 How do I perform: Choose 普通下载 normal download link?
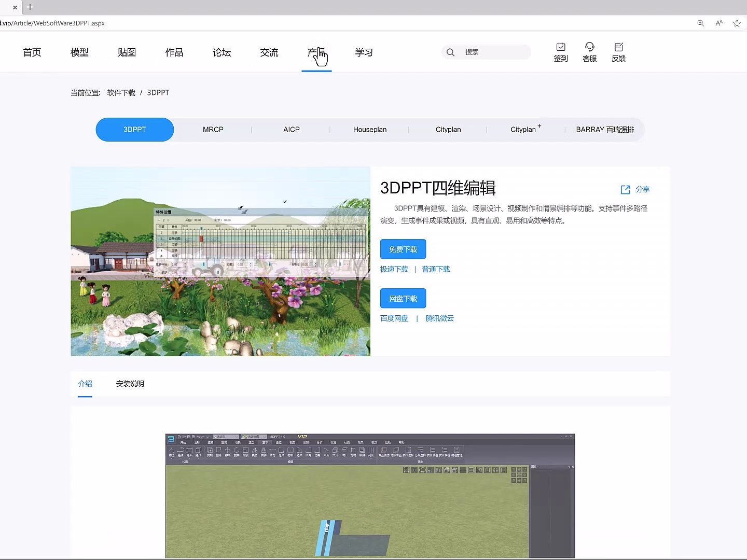(x=436, y=269)
